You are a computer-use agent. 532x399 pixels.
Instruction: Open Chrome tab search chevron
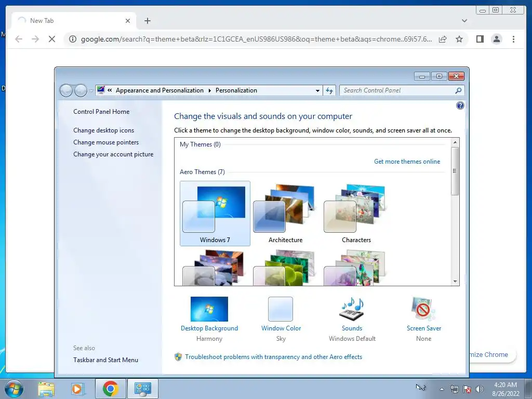click(464, 21)
